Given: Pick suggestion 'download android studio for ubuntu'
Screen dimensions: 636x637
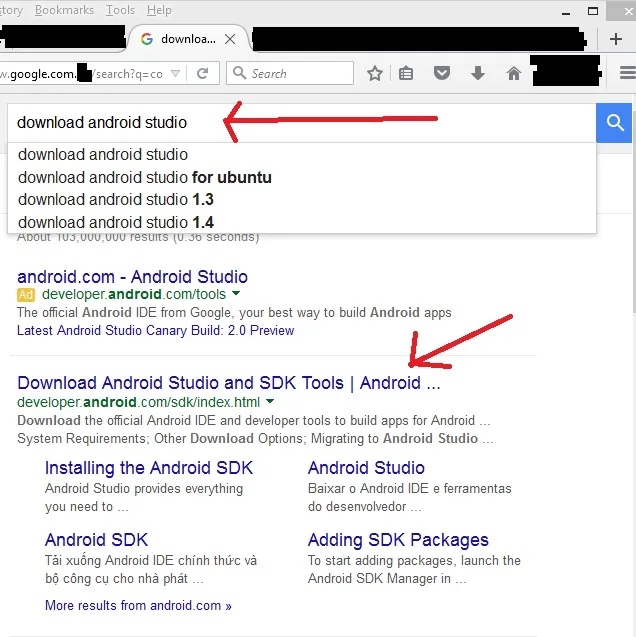Looking at the screenshot, I should [302, 178].
